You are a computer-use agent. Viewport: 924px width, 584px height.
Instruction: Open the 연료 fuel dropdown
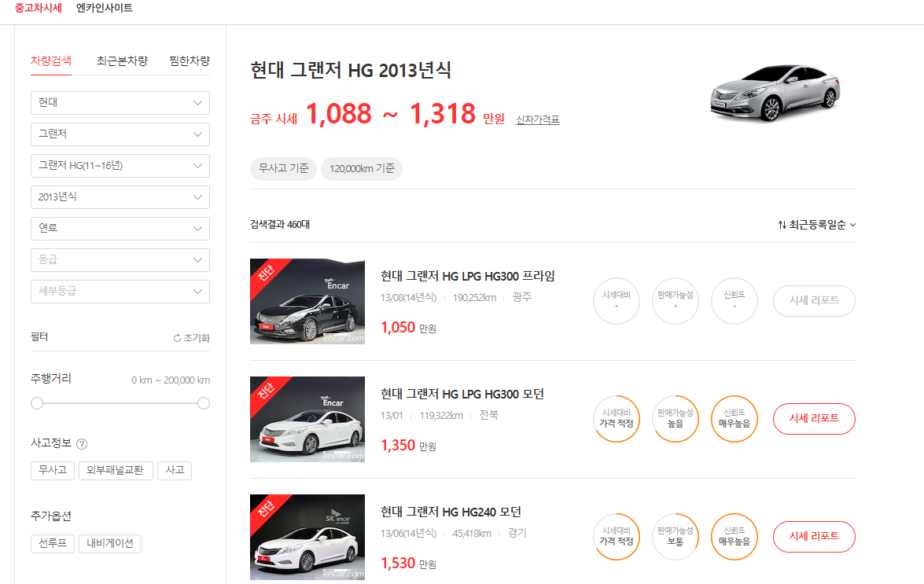tap(120, 229)
